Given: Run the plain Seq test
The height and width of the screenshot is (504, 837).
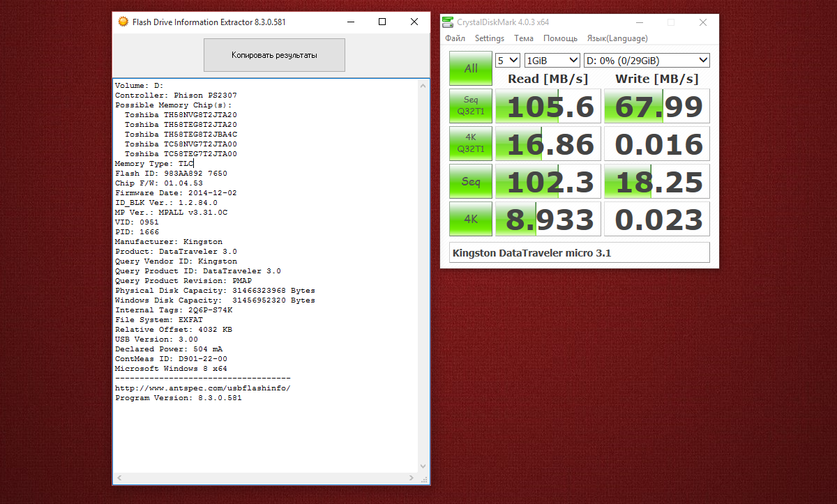Looking at the screenshot, I should coord(471,181).
